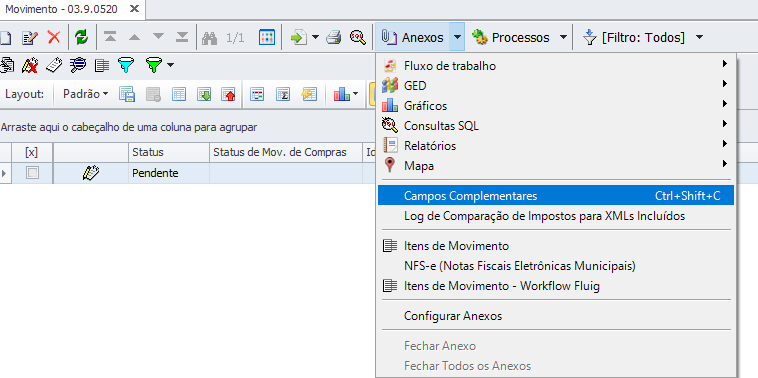Open Itens de Movimento attachment
The image size is (758, 378).
[556, 246]
